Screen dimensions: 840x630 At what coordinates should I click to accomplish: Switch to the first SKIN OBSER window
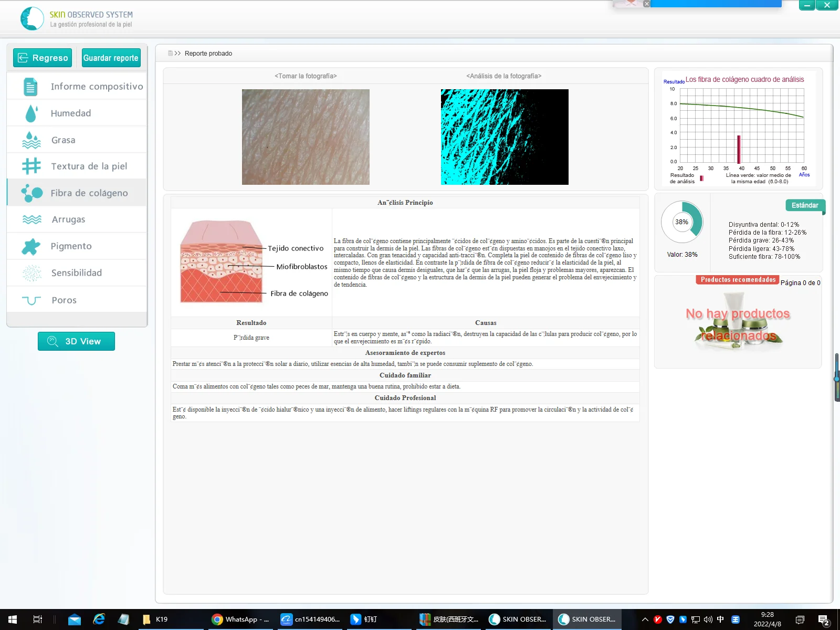click(517, 619)
